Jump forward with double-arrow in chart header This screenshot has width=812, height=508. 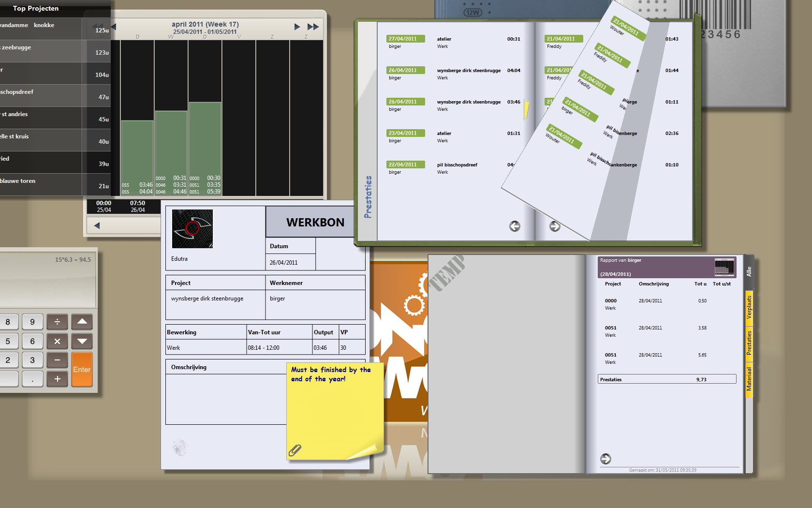click(x=313, y=27)
